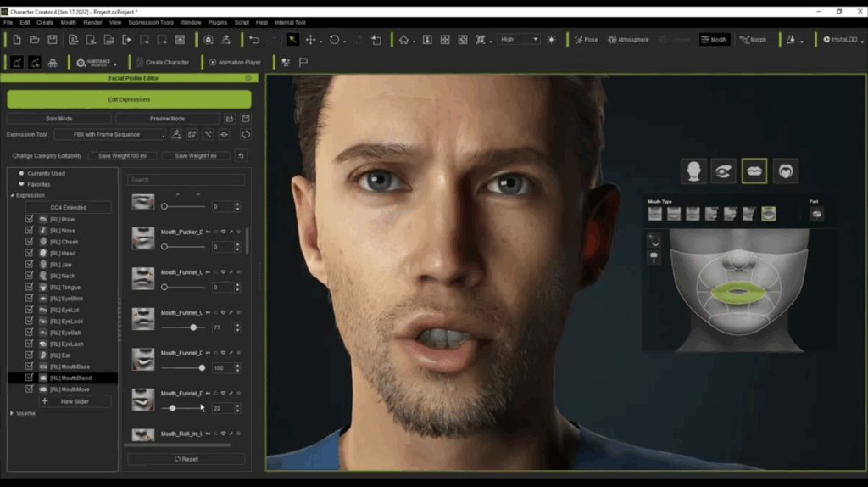The image size is (868, 487).
Task: Open the Create menu
Action: [x=45, y=23]
